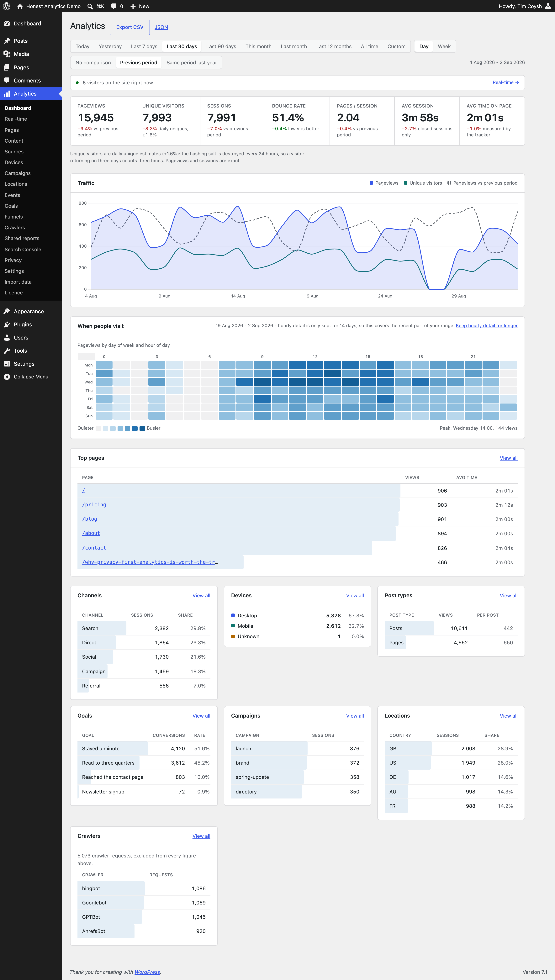
Task: Toggle Pageviews series in chart legend
Action: (384, 183)
